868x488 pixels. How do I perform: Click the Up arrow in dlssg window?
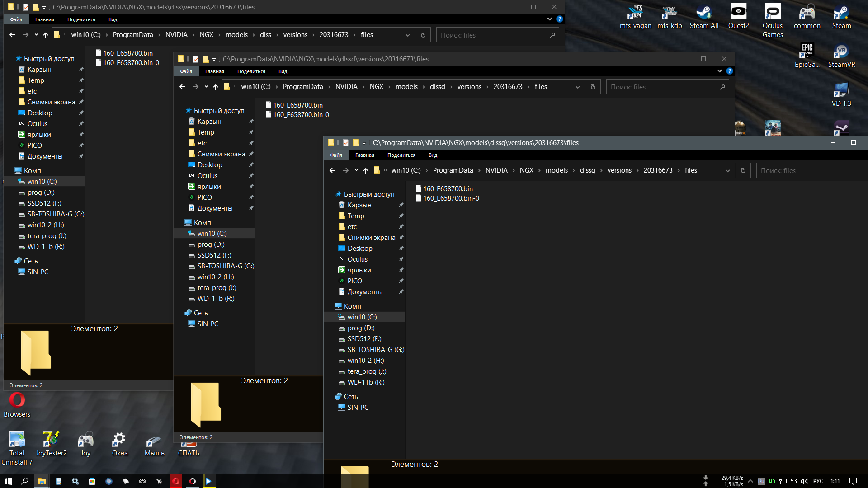365,170
